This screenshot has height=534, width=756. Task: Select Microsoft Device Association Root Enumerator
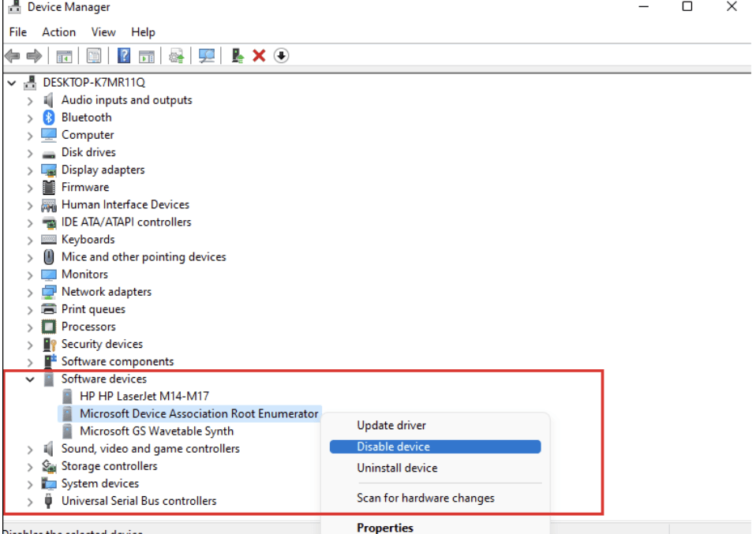[199, 413]
